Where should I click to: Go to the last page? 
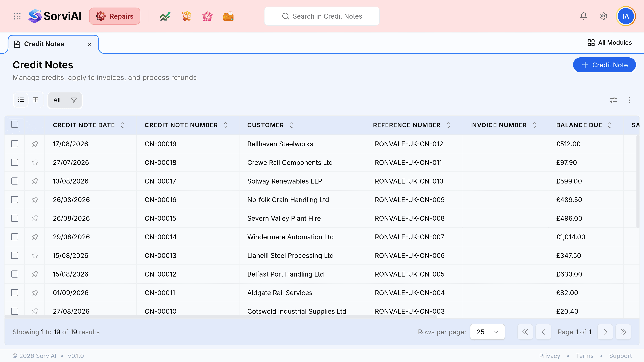[x=623, y=332]
